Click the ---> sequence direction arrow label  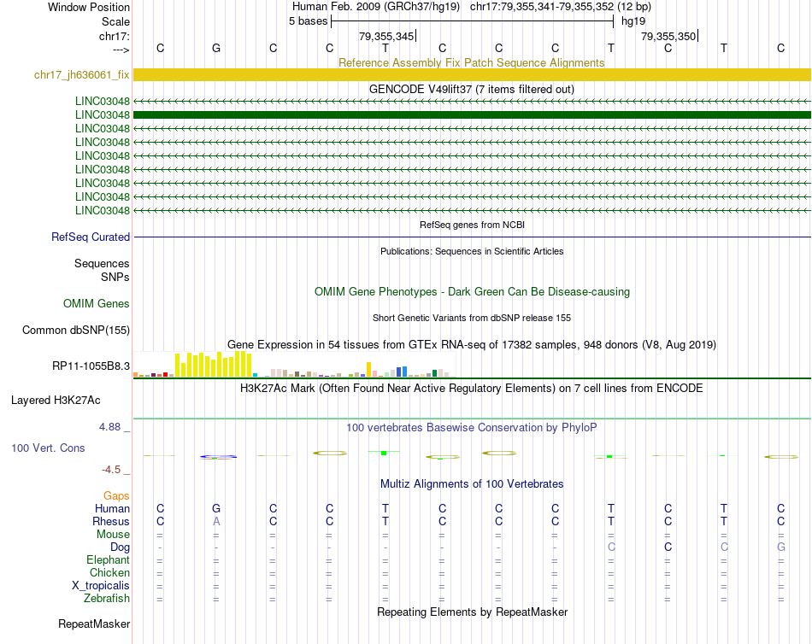tap(121, 50)
